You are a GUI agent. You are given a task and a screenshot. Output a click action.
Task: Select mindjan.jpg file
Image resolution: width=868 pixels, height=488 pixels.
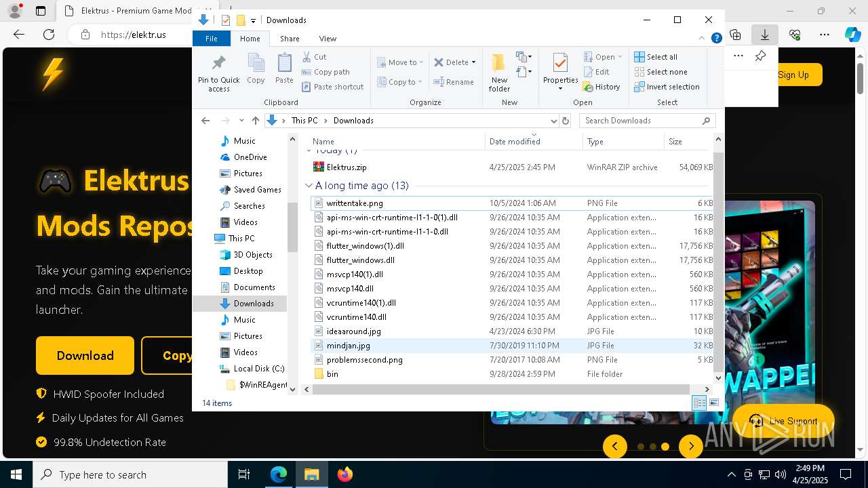(x=348, y=346)
